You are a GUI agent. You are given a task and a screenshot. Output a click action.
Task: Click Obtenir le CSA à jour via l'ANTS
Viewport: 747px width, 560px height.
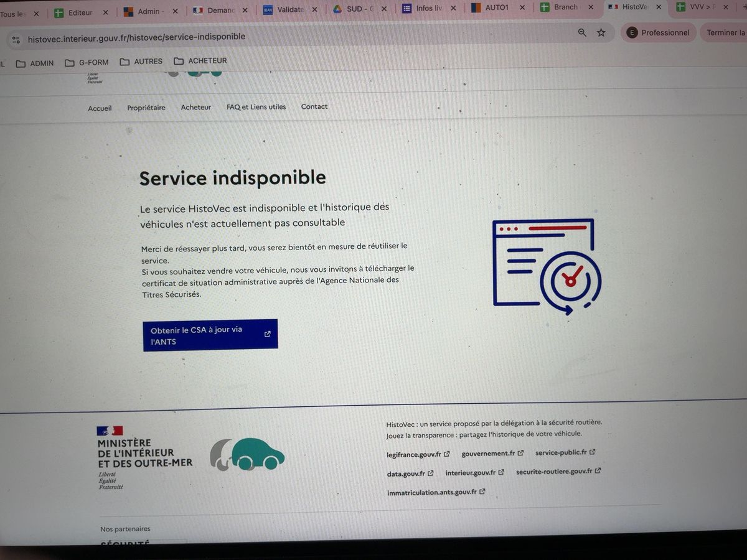point(210,335)
